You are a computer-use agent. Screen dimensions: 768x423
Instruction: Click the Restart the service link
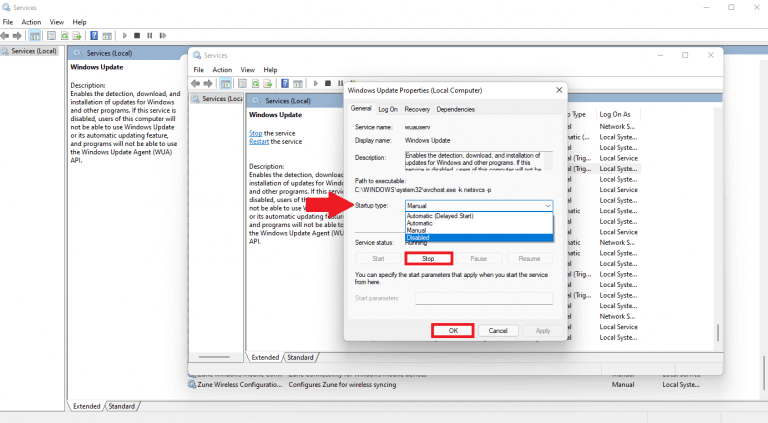coord(263,141)
